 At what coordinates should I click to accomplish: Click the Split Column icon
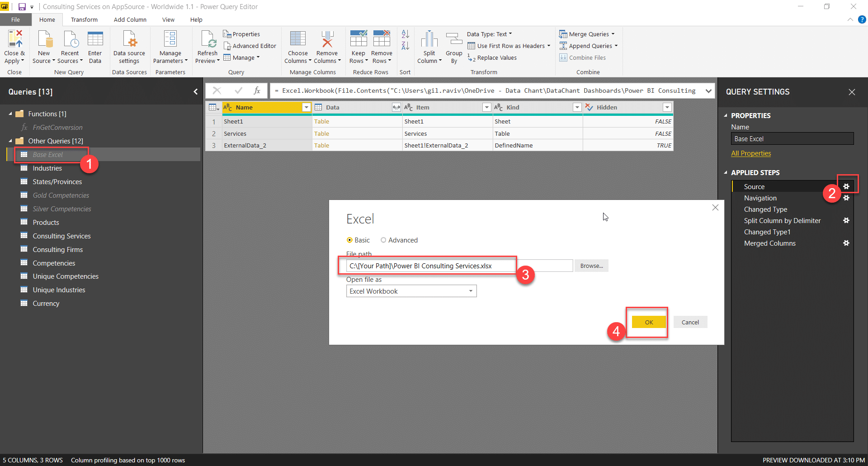pyautogui.click(x=429, y=39)
